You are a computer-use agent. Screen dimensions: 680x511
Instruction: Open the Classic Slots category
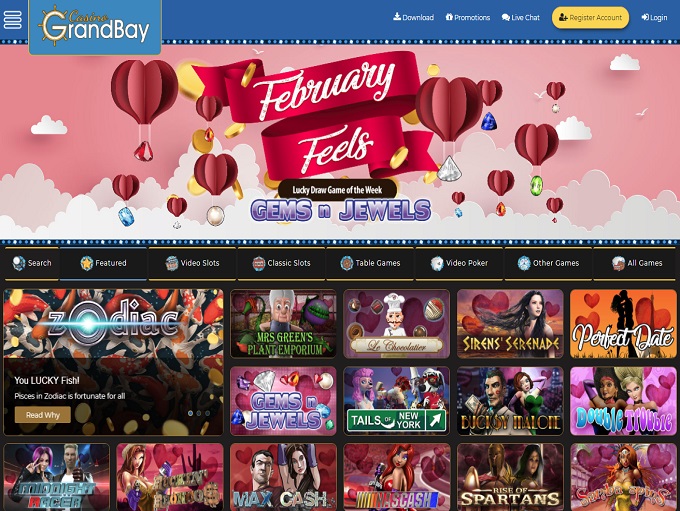(x=281, y=263)
